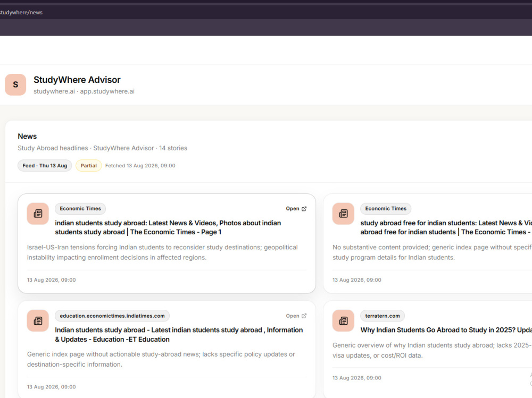Screen dimensions: 532x398
Task: Click the 'studywhere.ai · app.studywhere.ai' subtitle
Action: (84, 91)
